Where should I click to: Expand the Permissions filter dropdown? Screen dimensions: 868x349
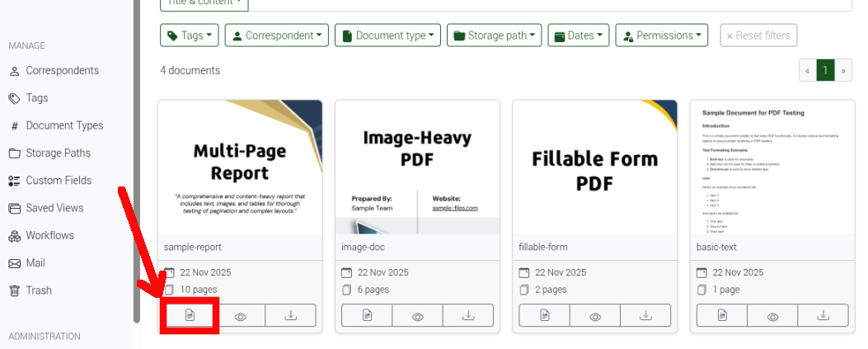coord(662,35)
